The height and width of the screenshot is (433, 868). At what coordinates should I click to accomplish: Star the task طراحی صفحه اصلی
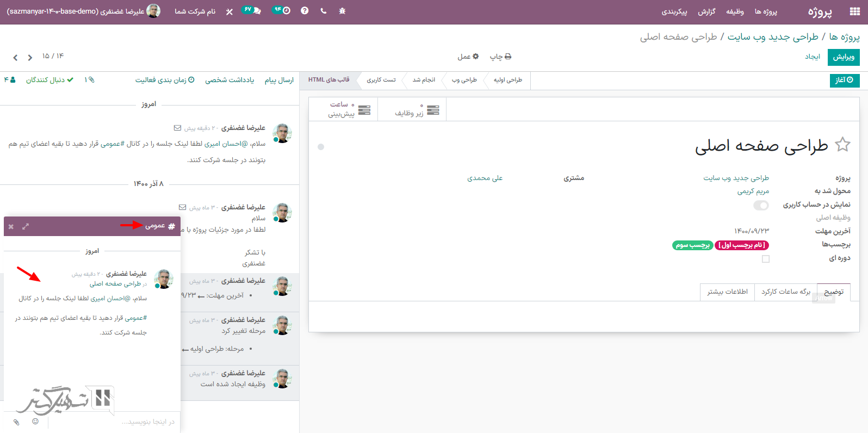[842, 145]
